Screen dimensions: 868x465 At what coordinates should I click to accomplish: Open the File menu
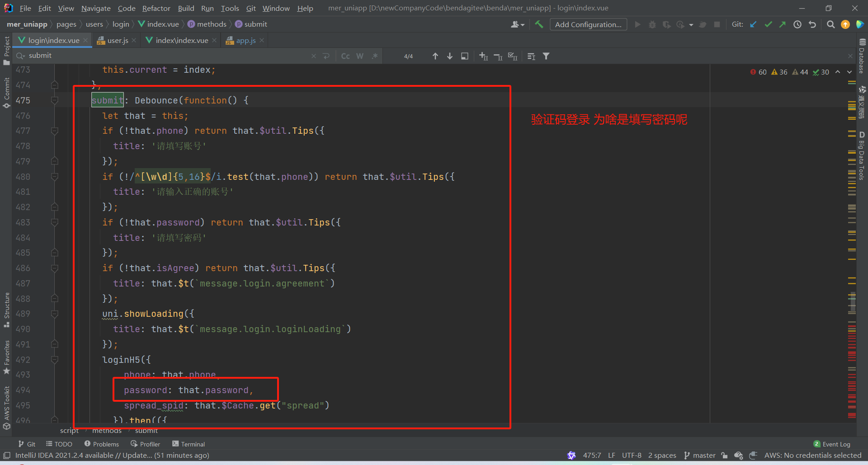pos(25,8)
